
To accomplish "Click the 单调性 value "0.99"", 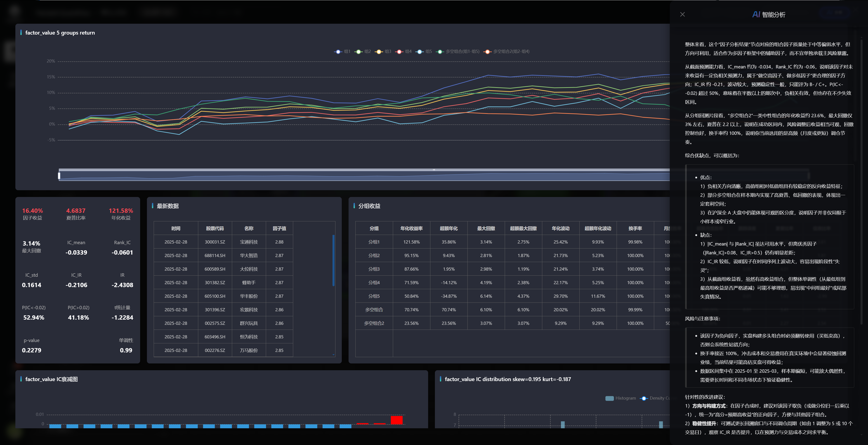I will [126, 350].
